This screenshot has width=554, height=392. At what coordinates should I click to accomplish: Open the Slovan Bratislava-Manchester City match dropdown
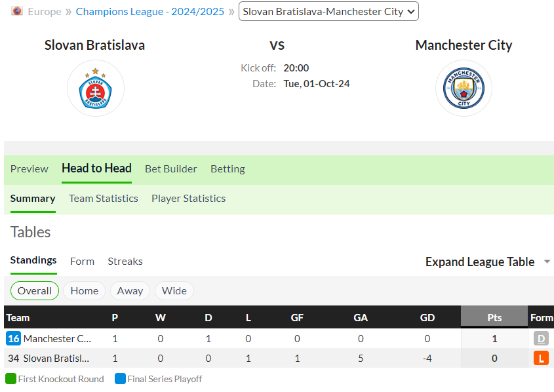click(x=328, y=11)
